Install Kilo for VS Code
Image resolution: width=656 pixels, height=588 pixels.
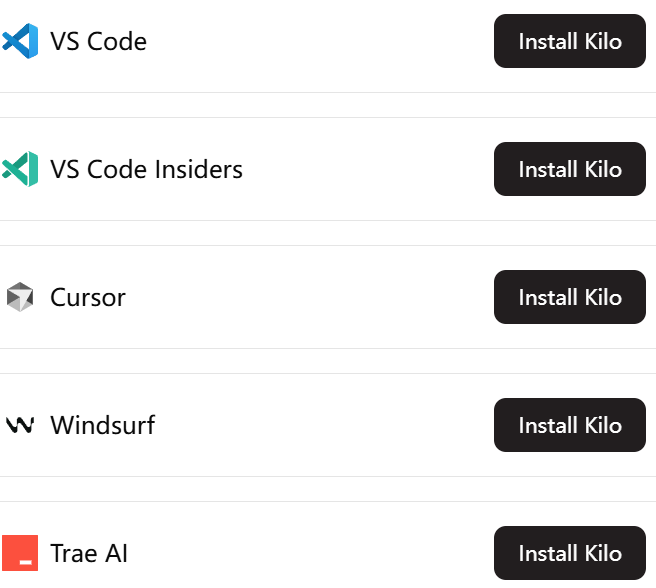[x=570, y=41]
